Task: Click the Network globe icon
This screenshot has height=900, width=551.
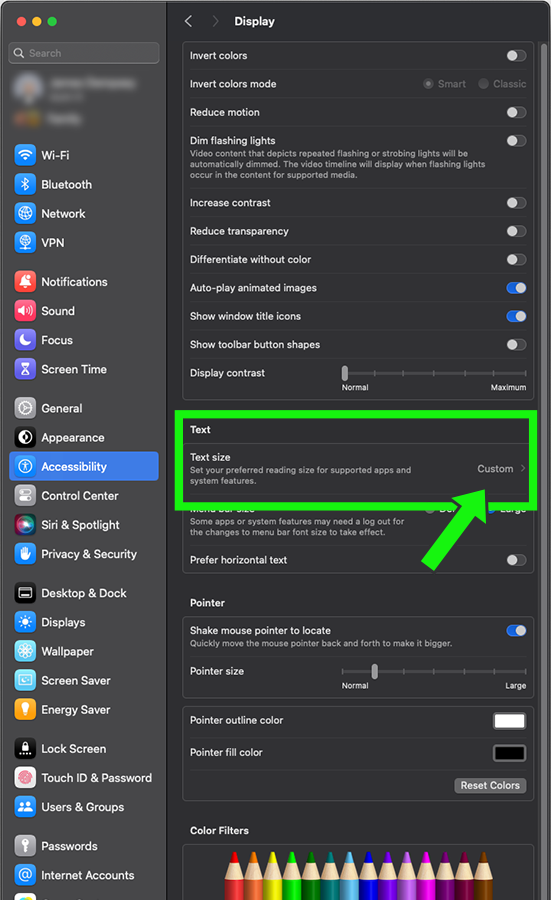Action: tap(25, 214)
